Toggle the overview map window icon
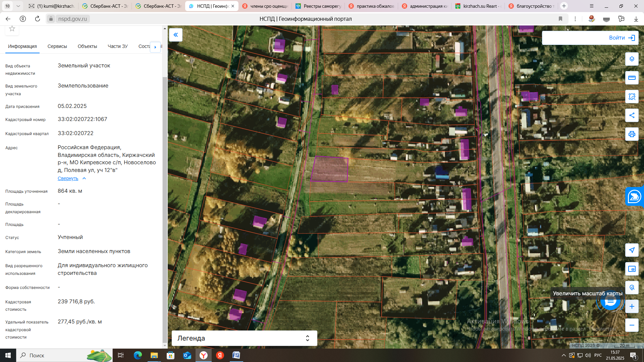The width and height of the screenshot is (644, 362). point(632,269)
